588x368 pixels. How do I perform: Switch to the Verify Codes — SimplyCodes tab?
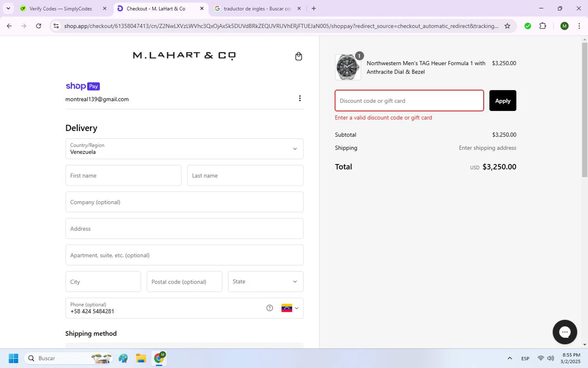(x=61, y=8)
